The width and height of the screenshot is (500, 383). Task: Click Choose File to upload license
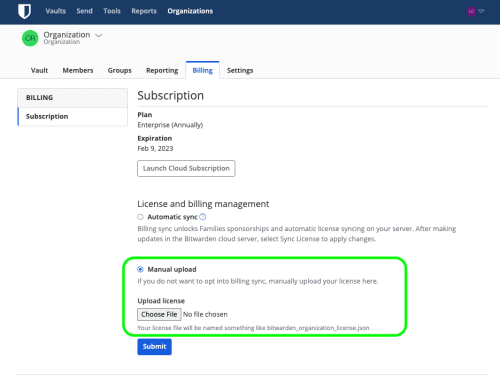pos(159,314)
